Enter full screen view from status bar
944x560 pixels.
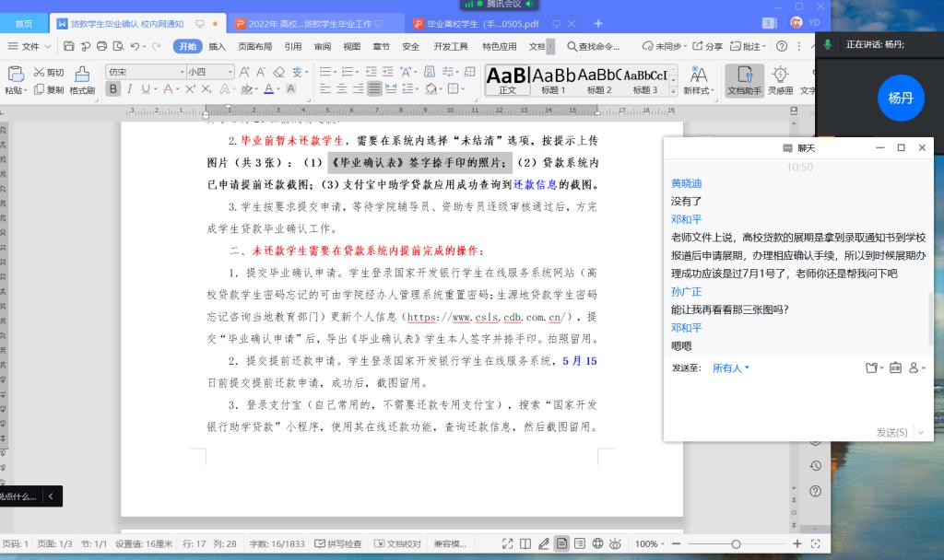pyautogui.click(x=507, y=543)
